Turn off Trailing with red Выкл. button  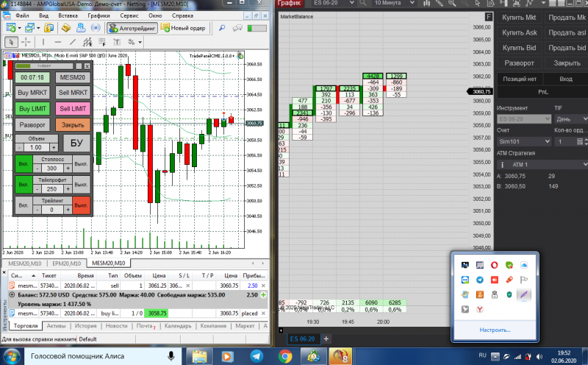(81, 205)
